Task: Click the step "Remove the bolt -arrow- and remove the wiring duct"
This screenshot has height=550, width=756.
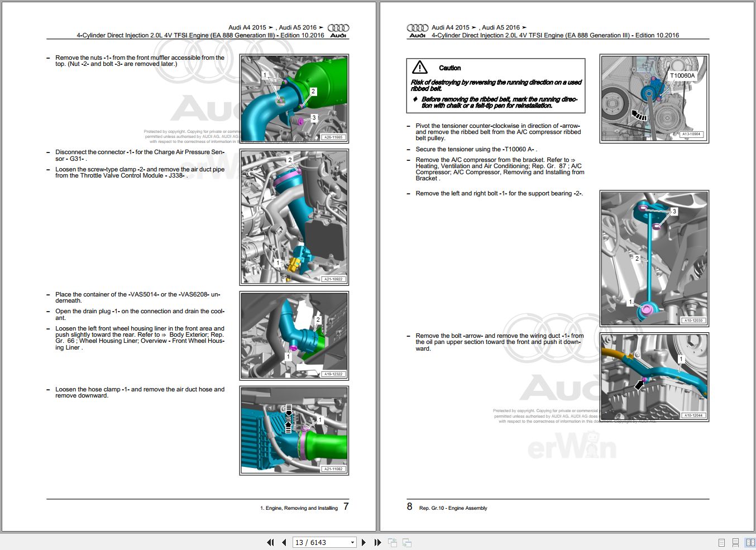Action: point(500,342)
